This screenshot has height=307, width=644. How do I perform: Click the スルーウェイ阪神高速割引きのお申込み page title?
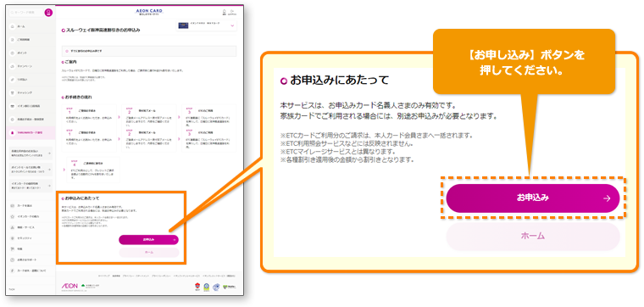[103, 30]
